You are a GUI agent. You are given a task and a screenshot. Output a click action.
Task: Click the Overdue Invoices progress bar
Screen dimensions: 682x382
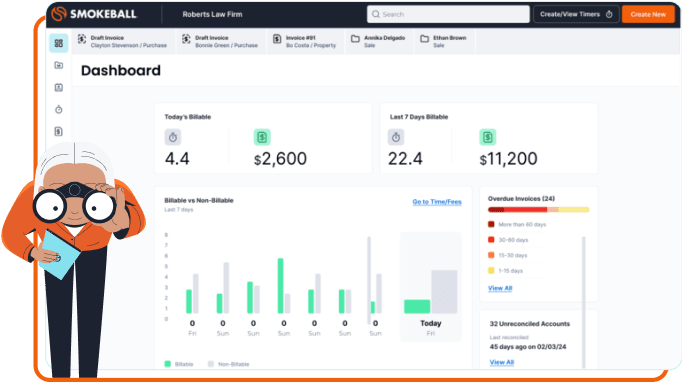tap(538, 210)
